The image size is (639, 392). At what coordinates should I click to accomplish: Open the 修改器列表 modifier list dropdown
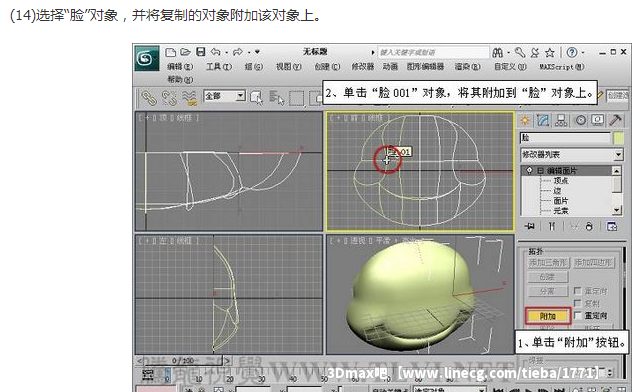pos(572,155)
